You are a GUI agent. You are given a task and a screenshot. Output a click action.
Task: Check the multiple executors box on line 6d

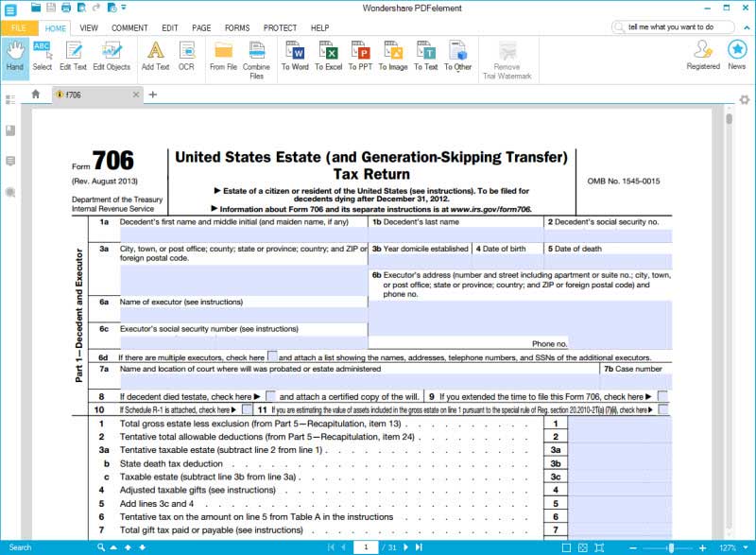tap(272, 356)
